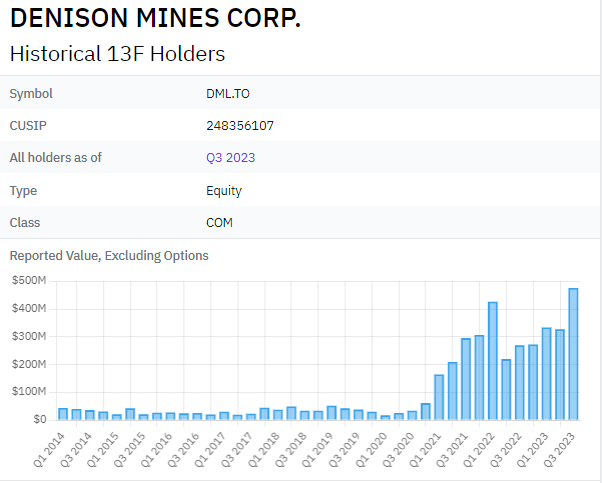The height and width of the screenshot is (483, 602).
Task: Click the Q1 2021 chart bar
Action: [x=439, y=397]
